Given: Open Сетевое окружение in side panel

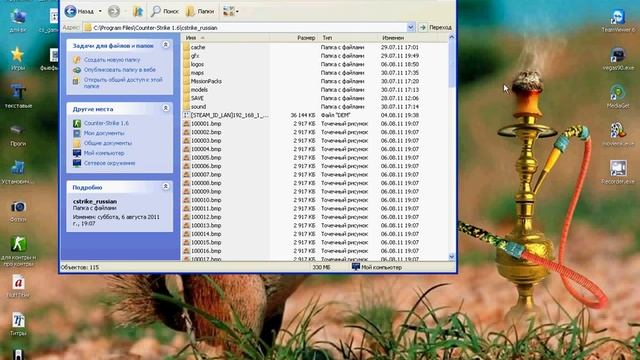Looking at the screenshot, I should pyautogui.click(x=109, y=163).
